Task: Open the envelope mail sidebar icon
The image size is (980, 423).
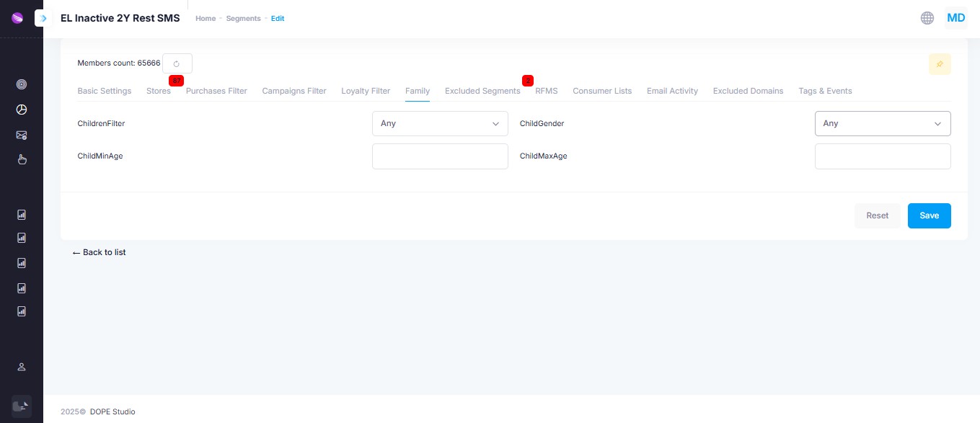Action: [22, 135]
